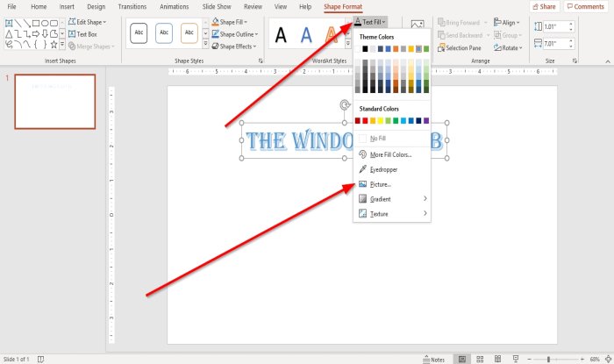Pick dark red in Standard Colors

coord(358,120)
